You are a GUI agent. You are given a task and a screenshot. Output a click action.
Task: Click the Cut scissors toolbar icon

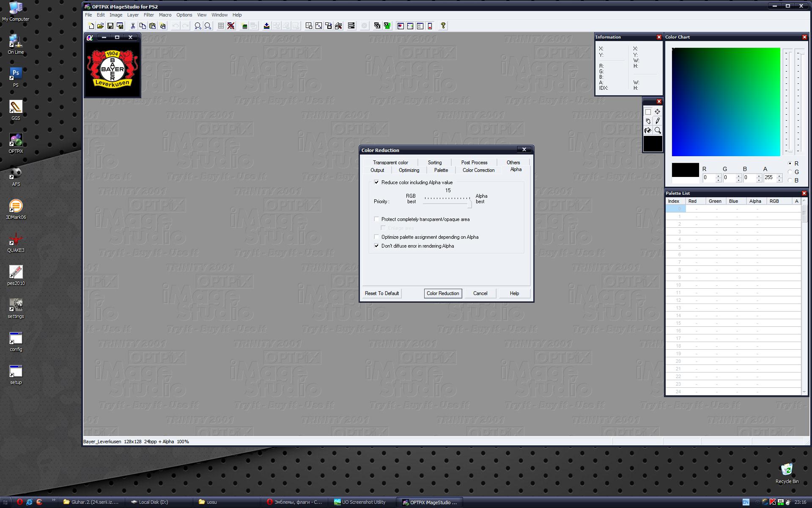point(132,26)
